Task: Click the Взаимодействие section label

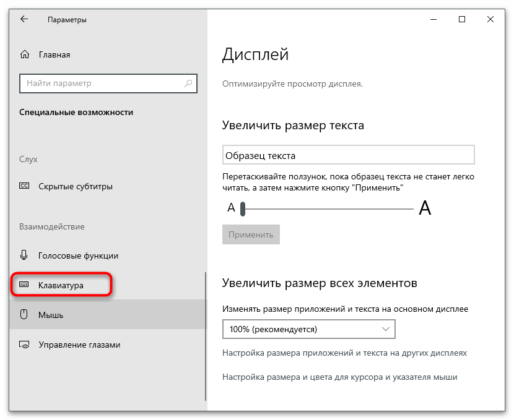Action: coord(52,226)
